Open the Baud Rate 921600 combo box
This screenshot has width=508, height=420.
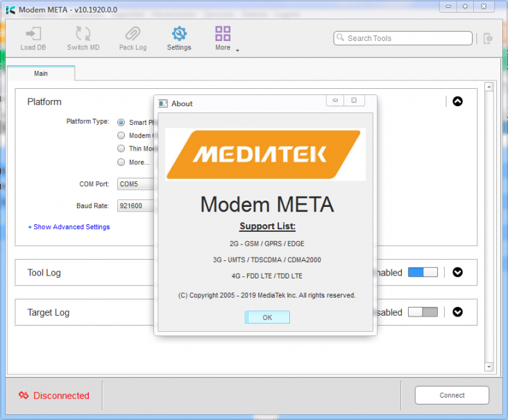coord(136,205)
